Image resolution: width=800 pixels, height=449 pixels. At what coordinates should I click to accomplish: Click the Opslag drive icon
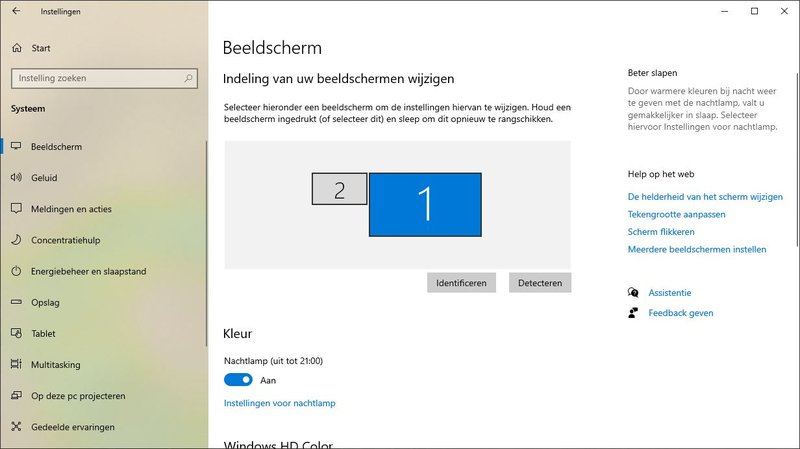tap(16, 302)
